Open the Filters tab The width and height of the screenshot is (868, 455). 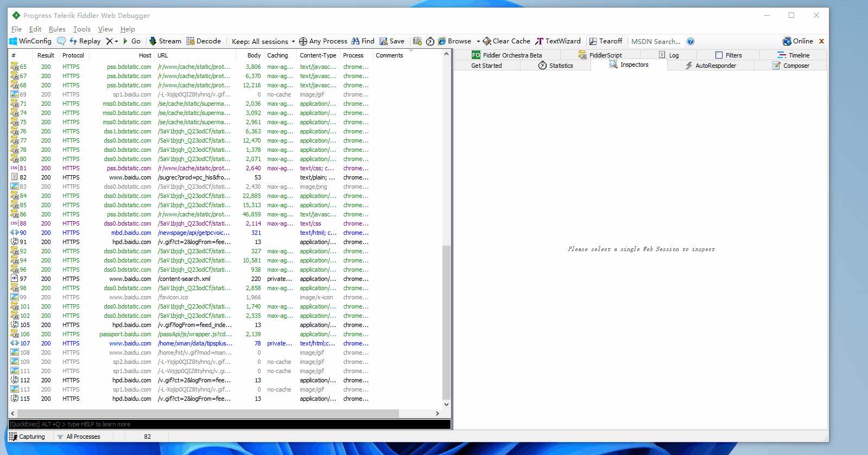(728, 55)
